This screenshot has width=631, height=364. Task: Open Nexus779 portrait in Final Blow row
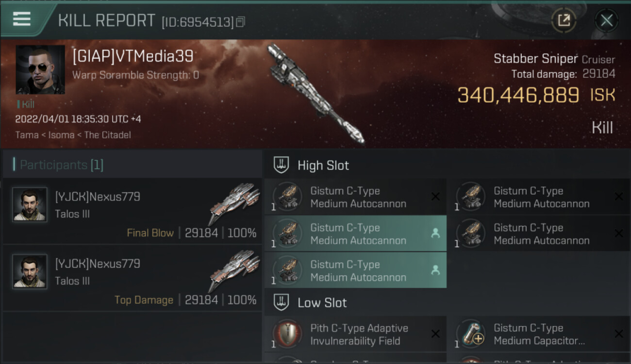(x=30, y=205)
